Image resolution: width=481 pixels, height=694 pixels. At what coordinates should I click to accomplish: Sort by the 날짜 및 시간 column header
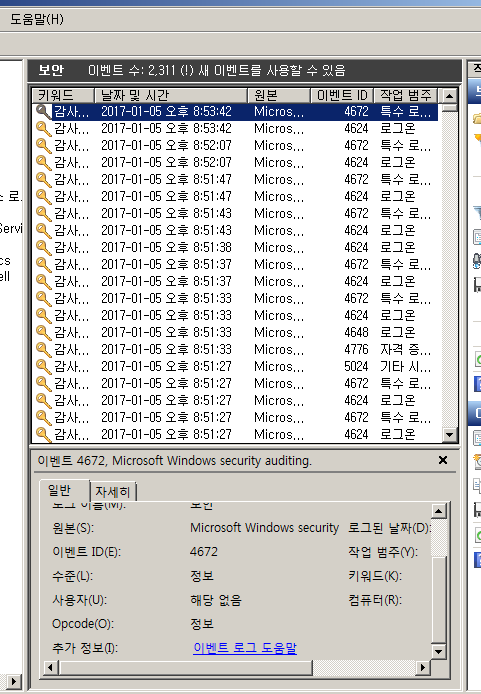pyautogui.click(x=171, y=95)
